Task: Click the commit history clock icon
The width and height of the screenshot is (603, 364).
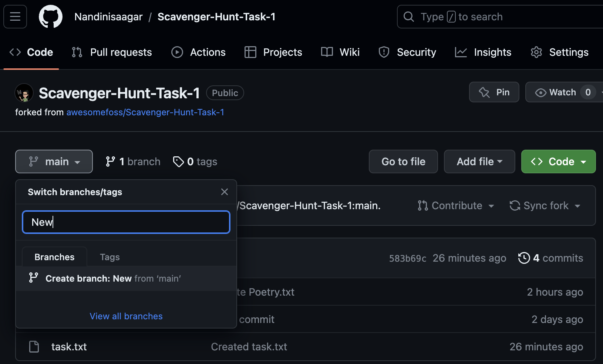Action: [x=524, y=258]
